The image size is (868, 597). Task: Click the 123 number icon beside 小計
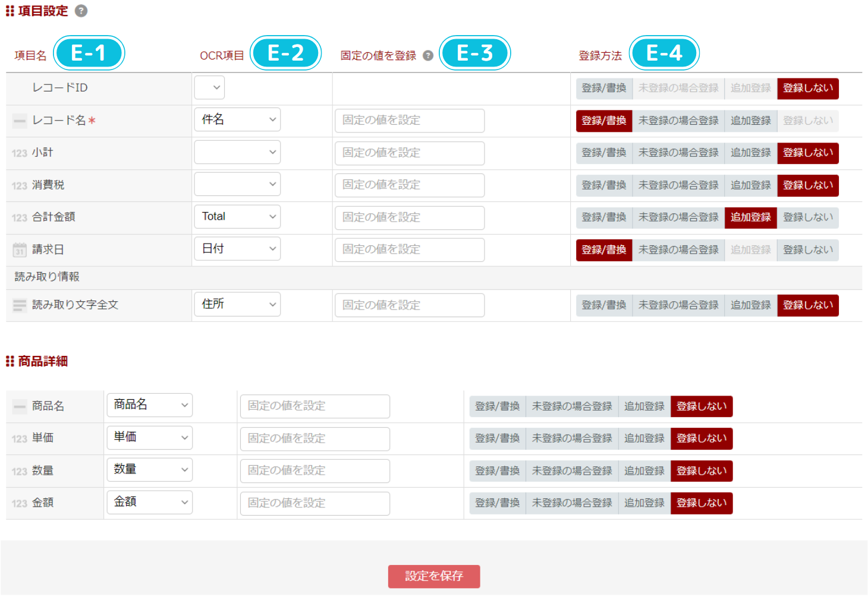[x=20, y=153]
